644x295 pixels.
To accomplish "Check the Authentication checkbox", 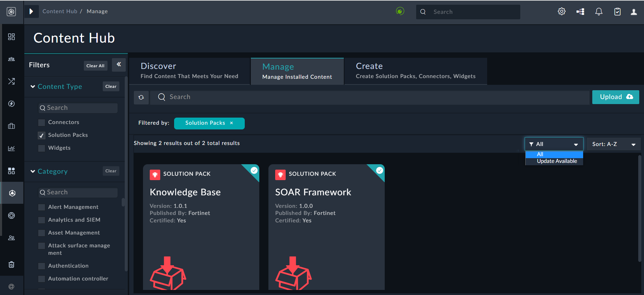I will point(42,266).
